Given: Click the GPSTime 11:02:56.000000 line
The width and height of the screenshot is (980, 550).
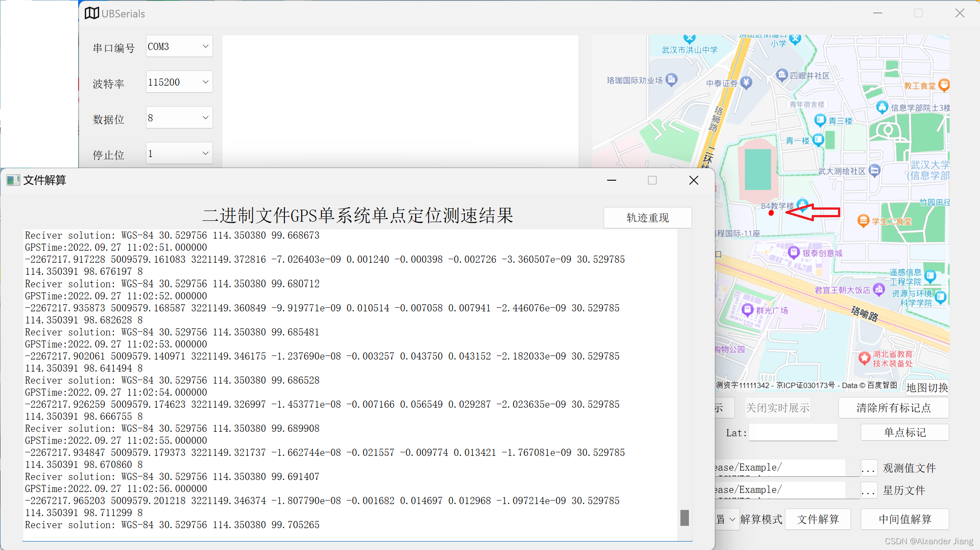Looking at the screenshot, I should [116, 489].
